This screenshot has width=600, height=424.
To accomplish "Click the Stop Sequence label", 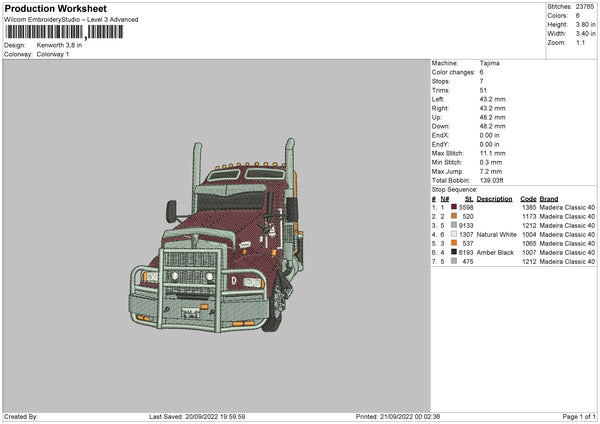I will [455, 188].
